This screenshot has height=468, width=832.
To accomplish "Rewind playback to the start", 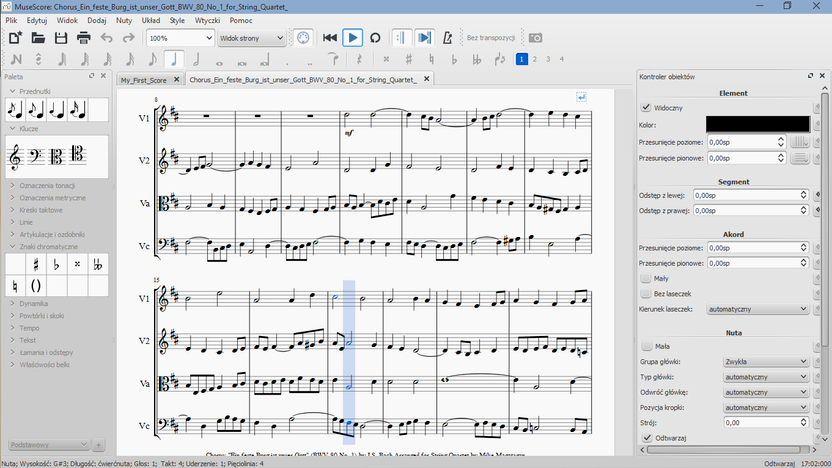I will (x=330, y=38).
